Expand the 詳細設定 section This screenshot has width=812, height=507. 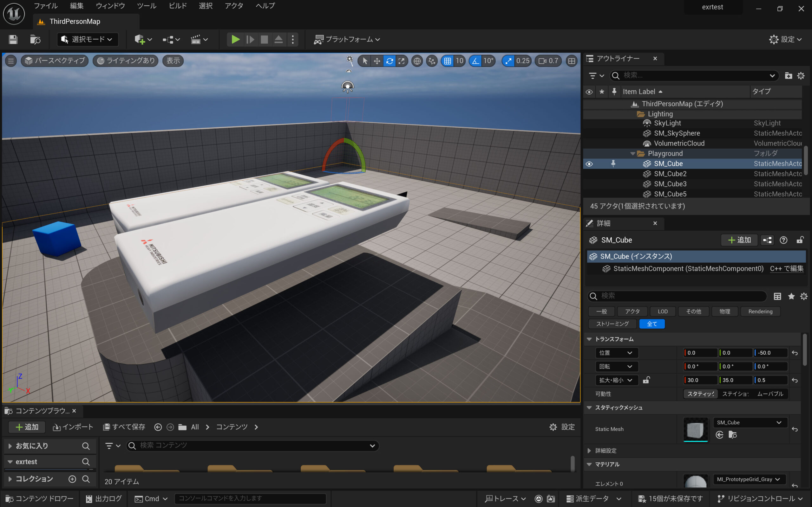589,451
